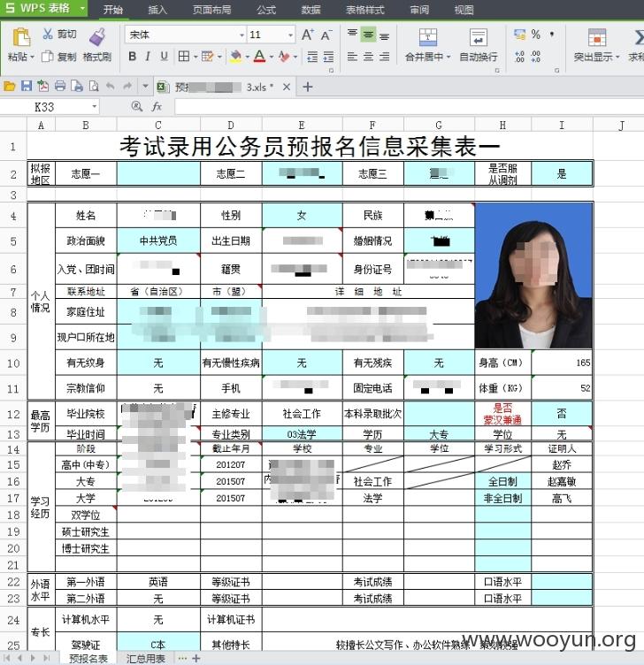Open the 审阅 ribbon tab
Viewport: 644px width, 665px height.
(419, 10)
